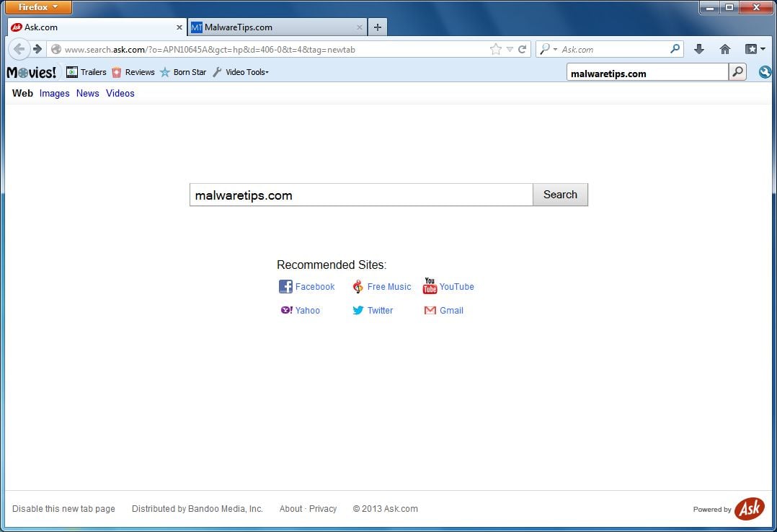Image resolution: width=777 pixels, height=532 pixels.
Task: Click Disable this new tab page
Action: 63,509
